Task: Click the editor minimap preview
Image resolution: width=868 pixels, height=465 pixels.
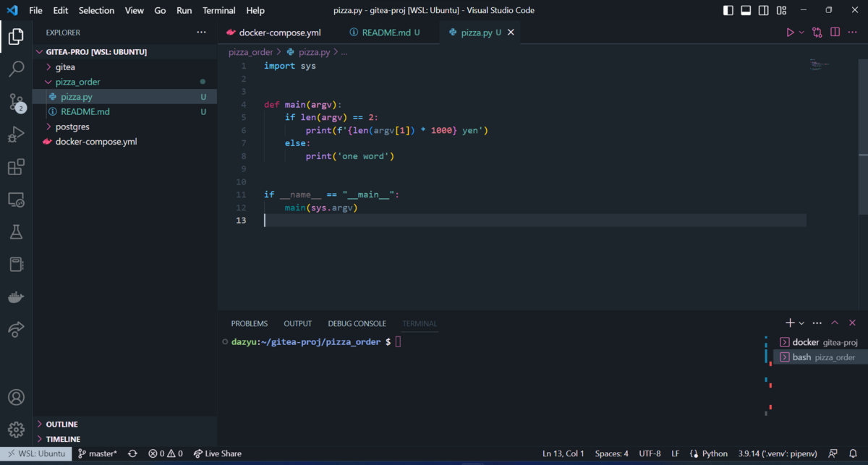Action: coord(820,65)
